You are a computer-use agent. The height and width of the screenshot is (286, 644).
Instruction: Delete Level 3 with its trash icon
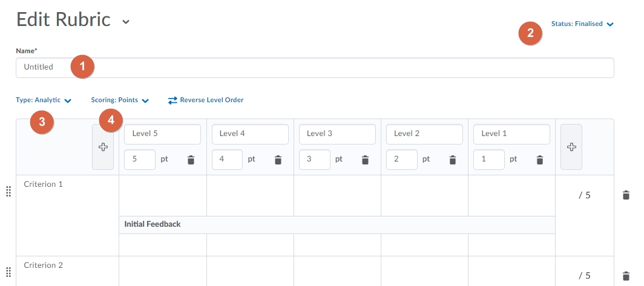pyautogui.click(x=365, y=160)
